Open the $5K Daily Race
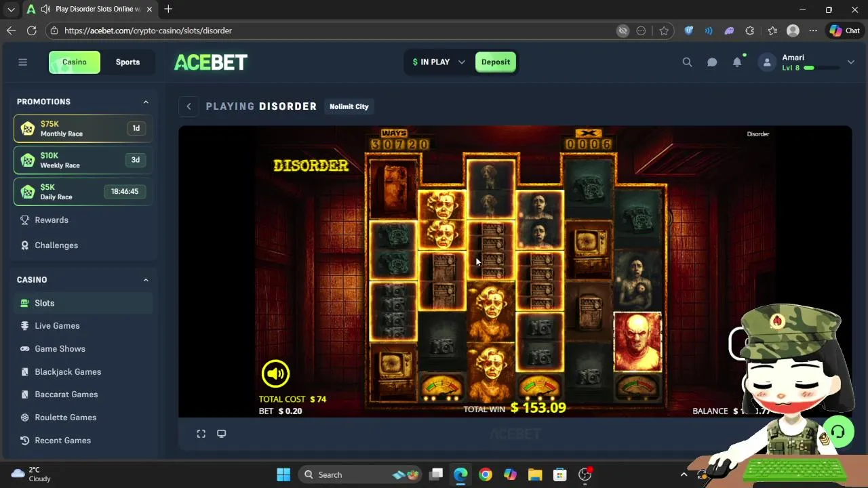This screenshot has height=488, width=868. tap(83, 192)
